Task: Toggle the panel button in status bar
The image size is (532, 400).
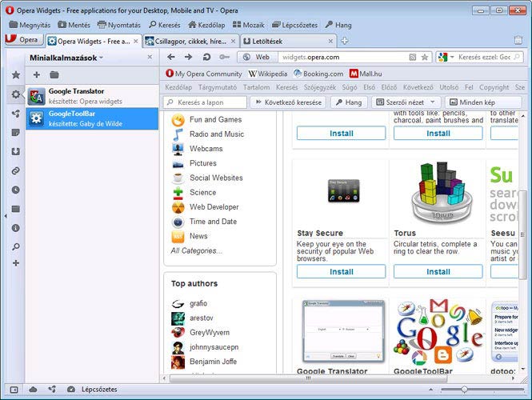Action: tap(14, 390)
